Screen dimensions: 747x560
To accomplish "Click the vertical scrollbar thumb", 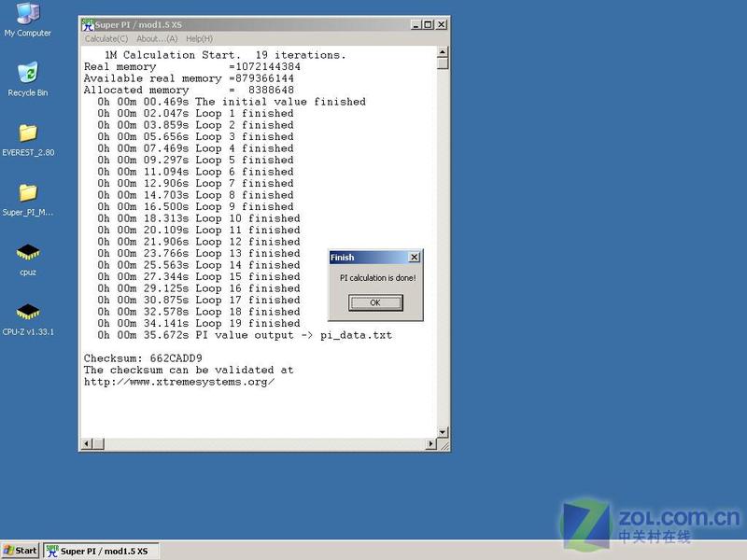I will [x=443, y=63].
